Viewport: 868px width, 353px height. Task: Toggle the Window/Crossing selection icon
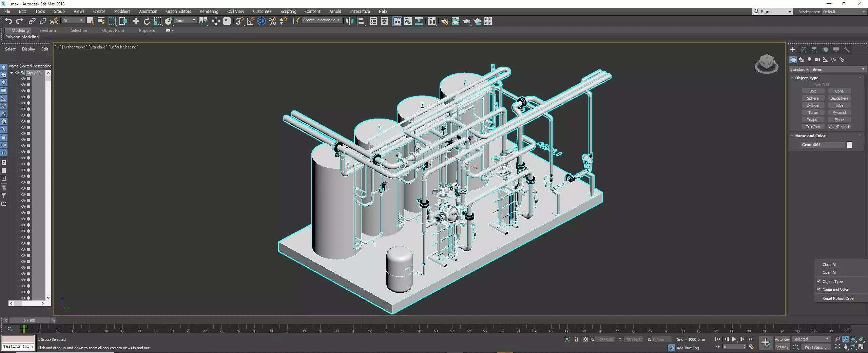123,21
